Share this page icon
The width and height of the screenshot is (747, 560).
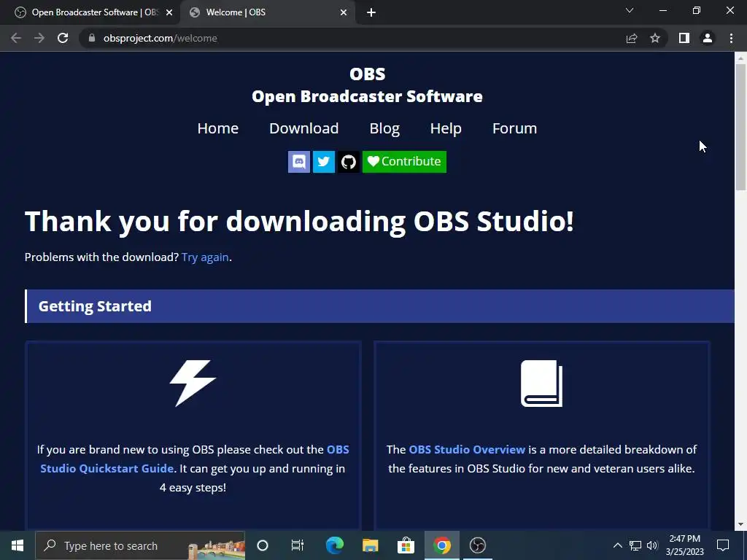(632, 38)
